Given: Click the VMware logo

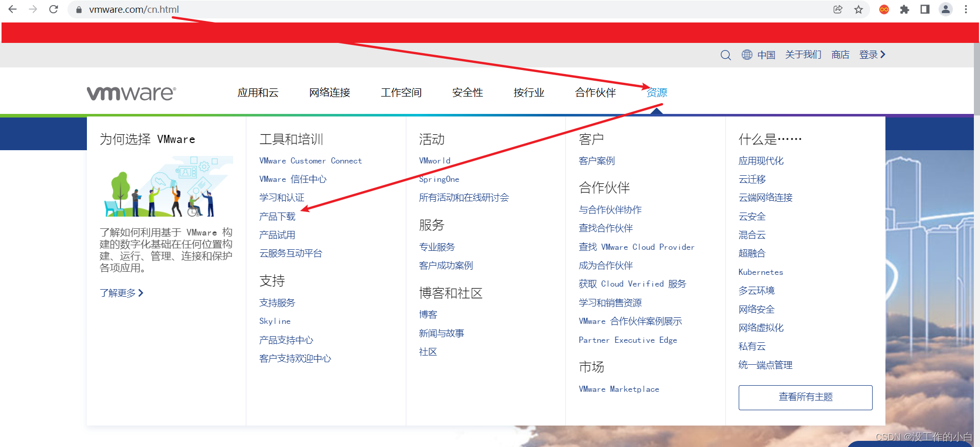Looking at the screenshot, I should tap(131, 93).
